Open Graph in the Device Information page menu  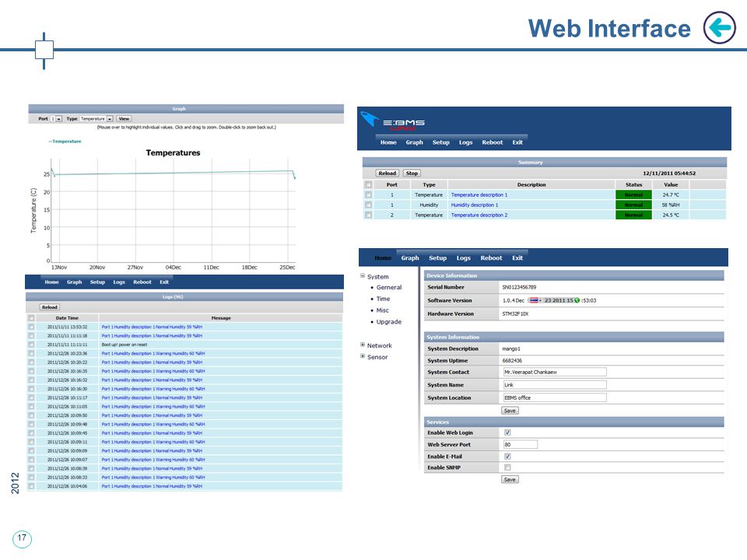(x=410, y=258)
